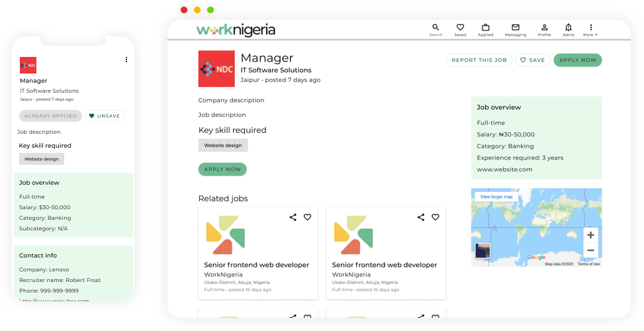Open the Messaging envelope icon
Viewport: 644px width, 331px height.
click(516, 29)
